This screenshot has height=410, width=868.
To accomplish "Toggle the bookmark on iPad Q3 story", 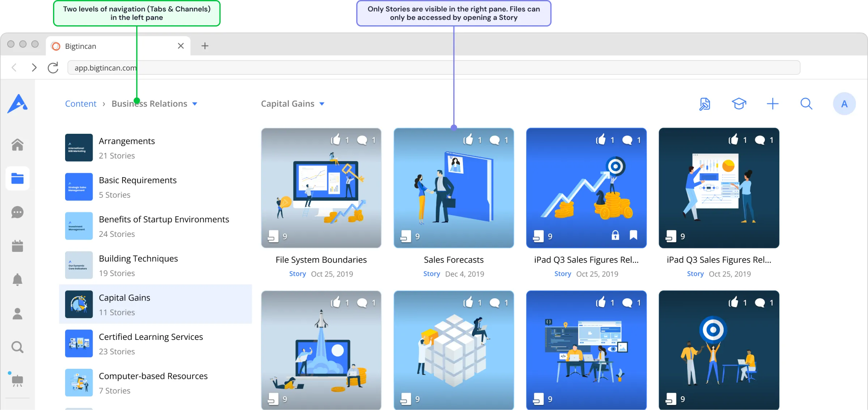I will 633,235.
